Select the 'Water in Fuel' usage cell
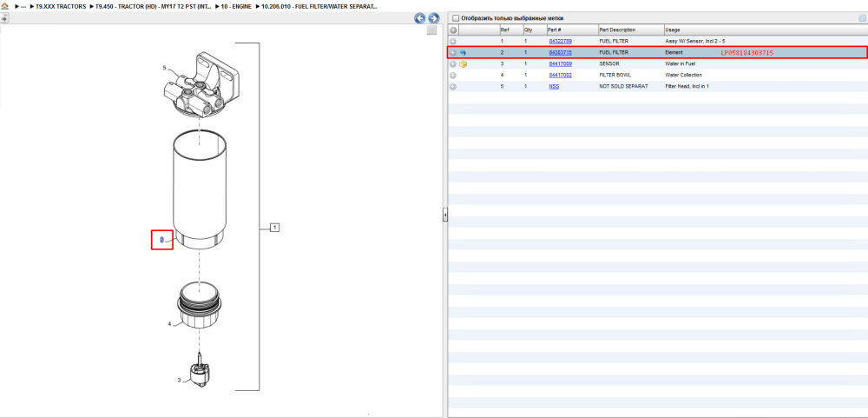The height and width of the screenshot is (418, 868). click(x=680, y=63)
